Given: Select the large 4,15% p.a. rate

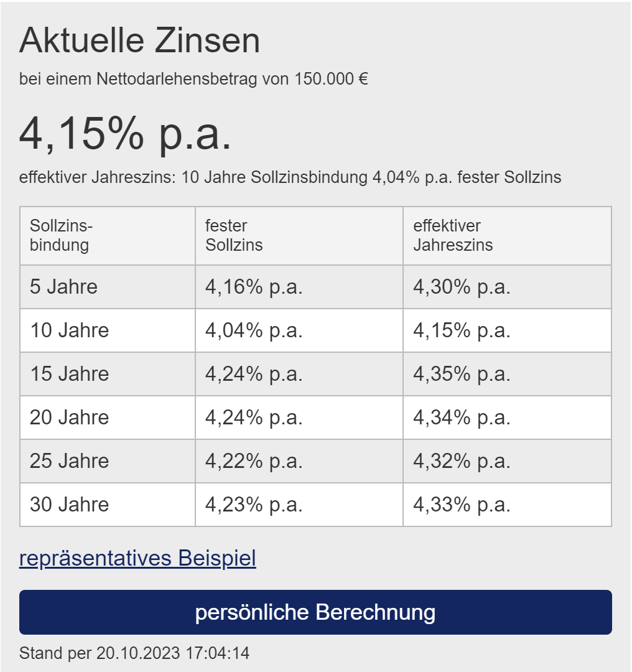Looking at the screenshot, I should [x=125, y=134].
